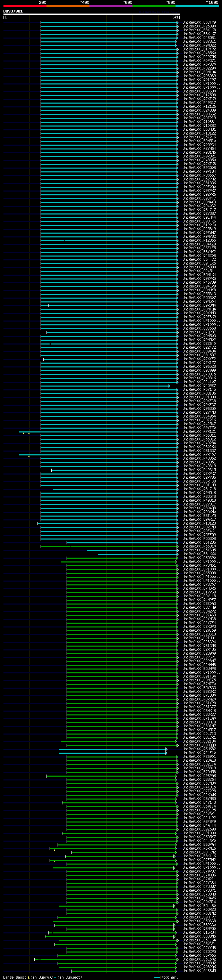This screenshot has width=222, height=980.
Task: Select hit label UniRef100_B8K1J6
Action: coord(199,856)
